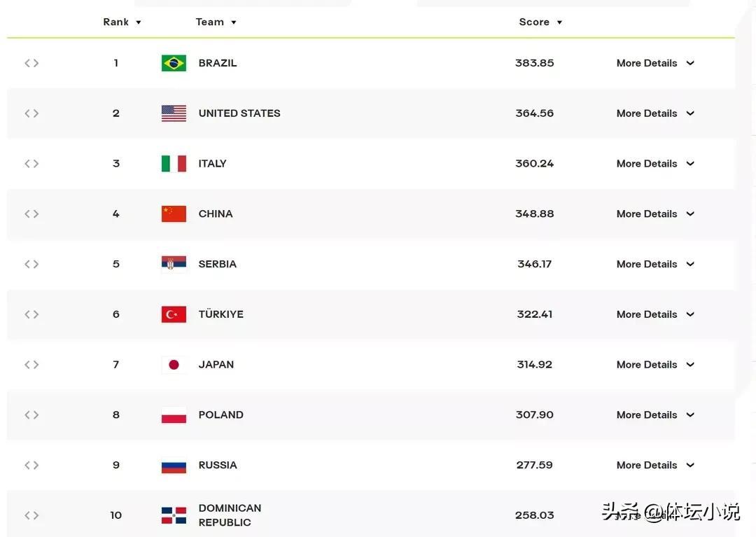
Task: Click the Brazil flag icon
Action: pyautogui.click(x=174, y=63)
